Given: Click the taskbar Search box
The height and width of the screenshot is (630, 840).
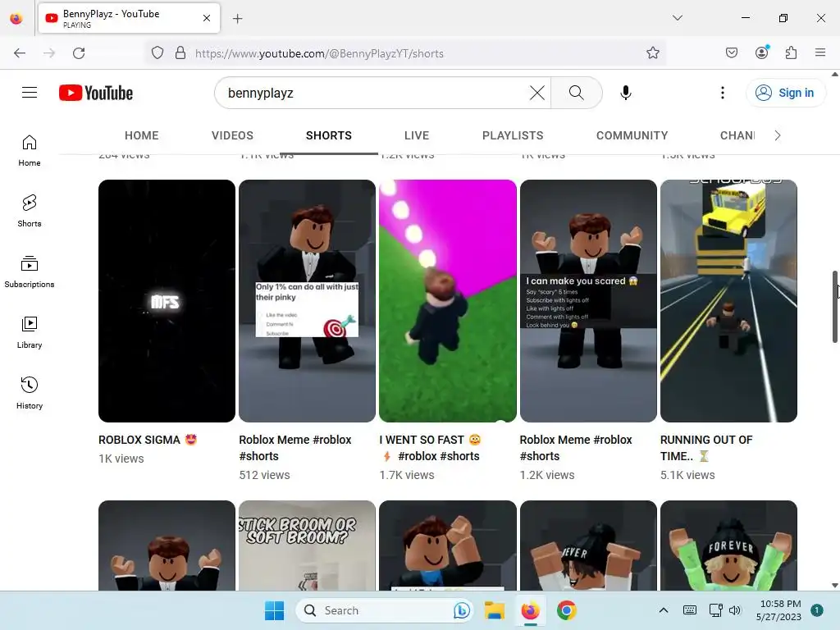Looking at the screenshot, I should tap(384, 610).
